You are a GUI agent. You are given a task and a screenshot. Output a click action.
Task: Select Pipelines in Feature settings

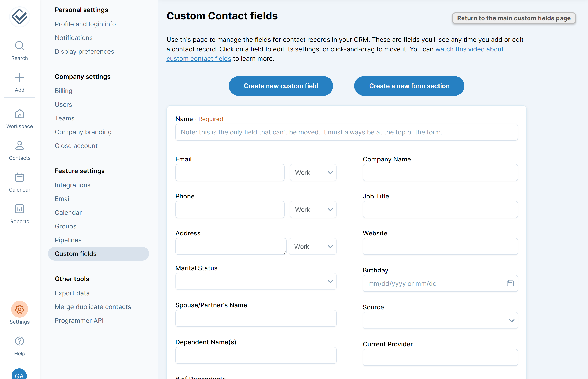(x=68, y=240)
